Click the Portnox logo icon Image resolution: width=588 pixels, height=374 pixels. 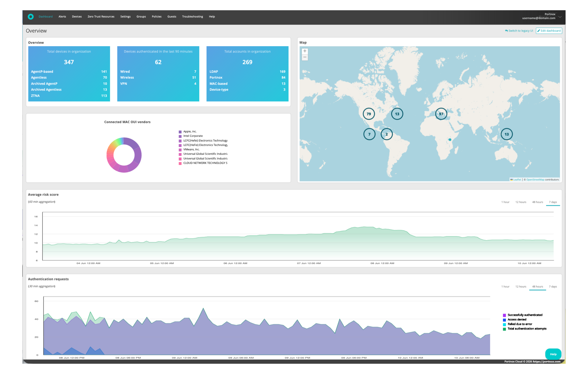[31, 17]
